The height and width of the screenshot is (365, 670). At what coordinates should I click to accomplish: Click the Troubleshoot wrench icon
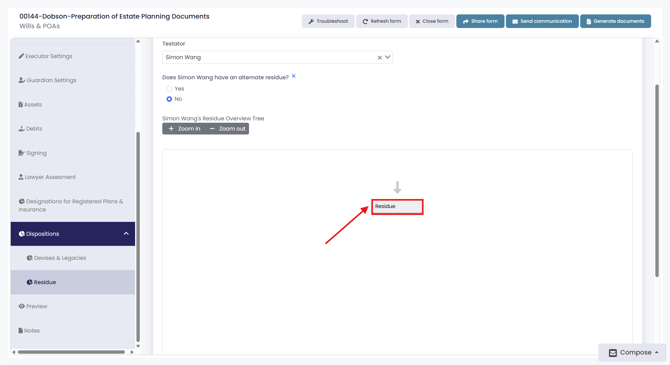coord(311,21)
